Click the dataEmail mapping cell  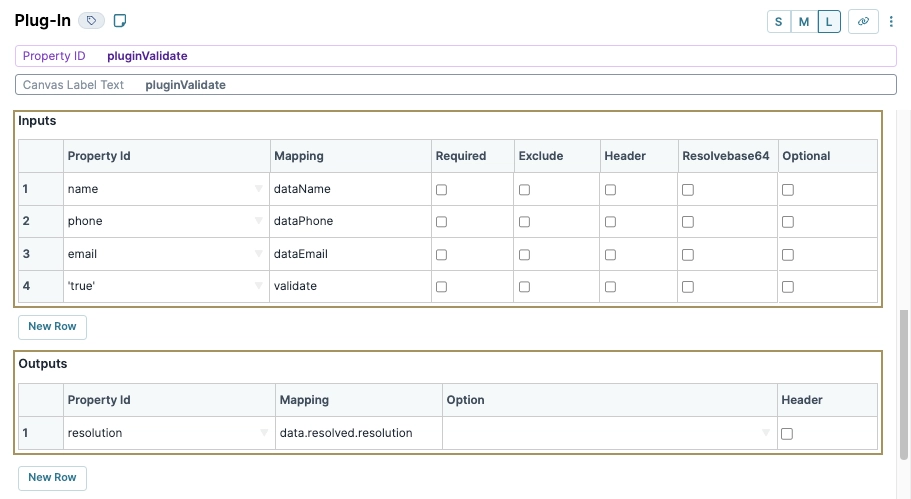(x=350, y=254)
